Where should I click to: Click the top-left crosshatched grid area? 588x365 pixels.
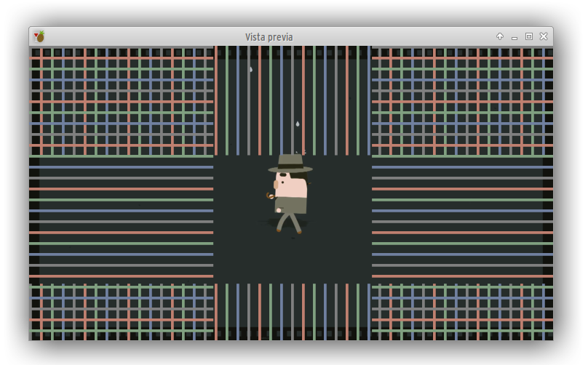121,101
